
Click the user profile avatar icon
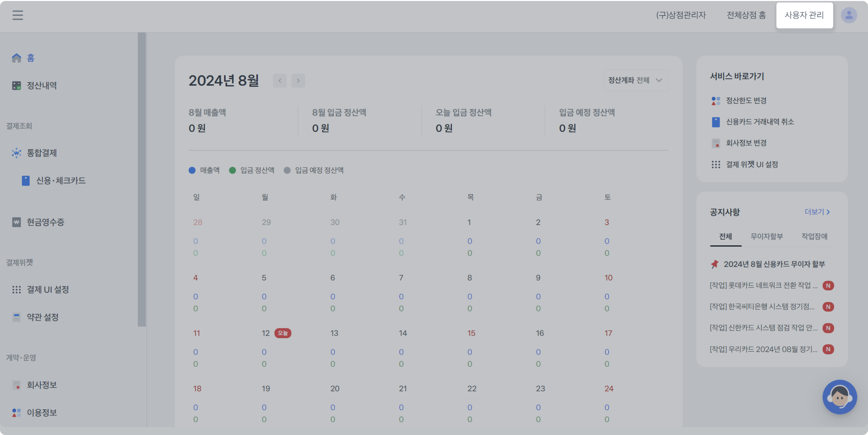[849, 15]
